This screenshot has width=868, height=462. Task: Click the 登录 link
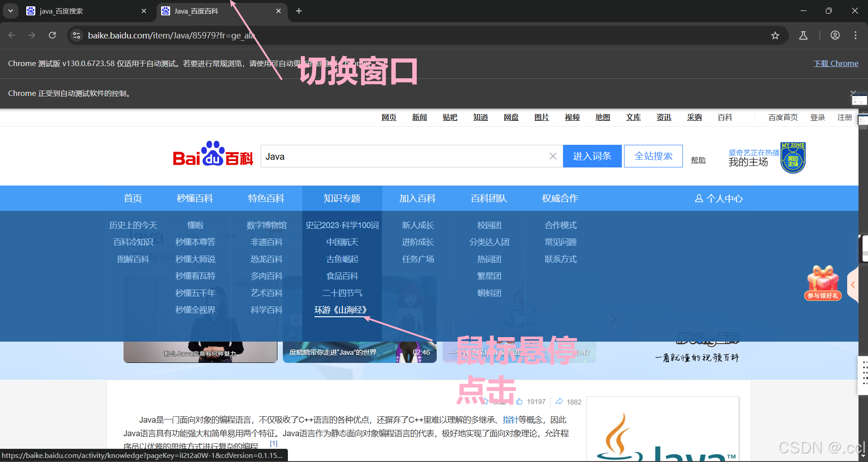pyautogui.click(x=817, y=117)
